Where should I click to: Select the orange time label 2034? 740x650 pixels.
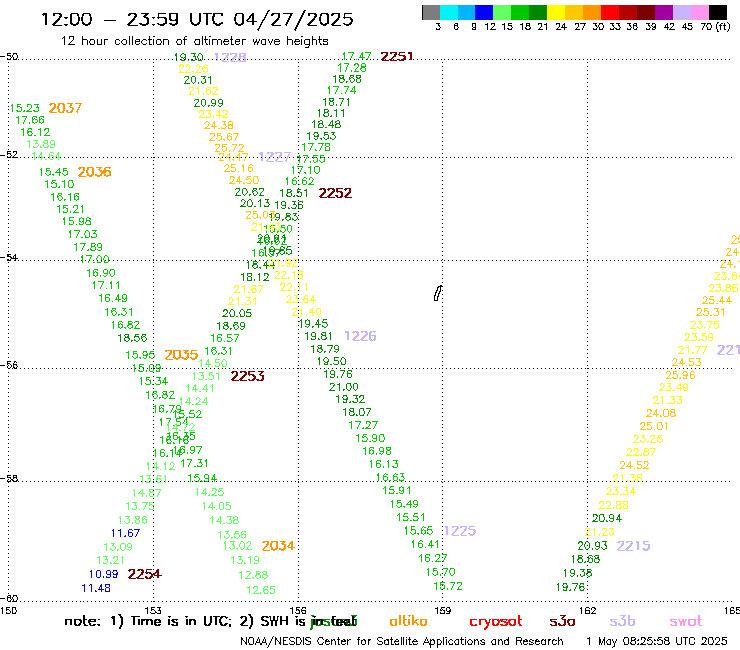(x=278, y=546)
